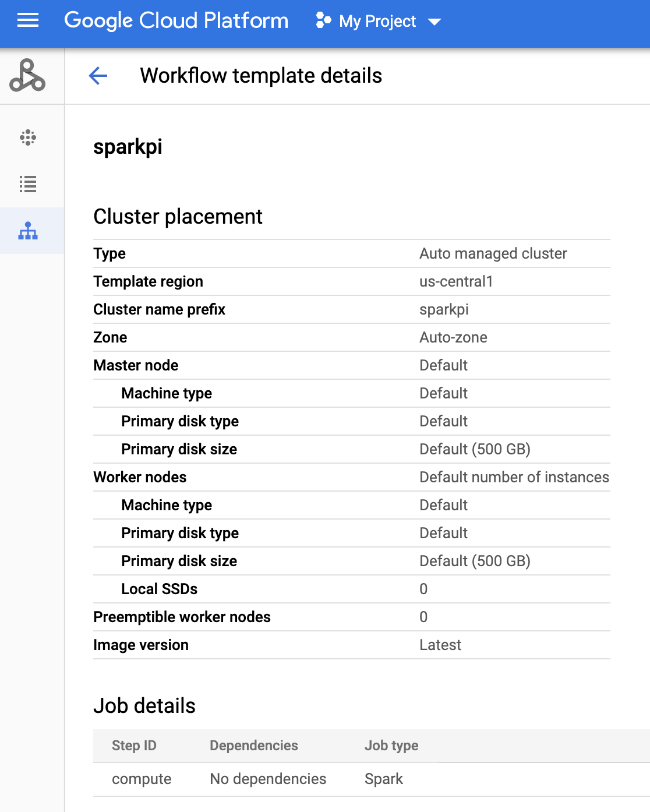Open the Clusters sidebar icon
Viewport: 650px width, 812px height.
point(27,137)
